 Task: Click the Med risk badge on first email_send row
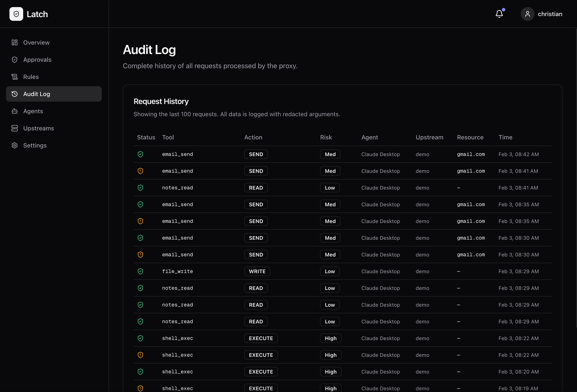point(330,154)
